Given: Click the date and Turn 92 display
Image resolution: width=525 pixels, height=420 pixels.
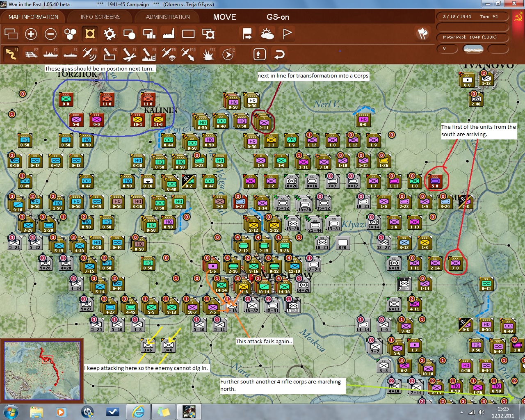Looking at the screenshot, I should click(472, 17).
